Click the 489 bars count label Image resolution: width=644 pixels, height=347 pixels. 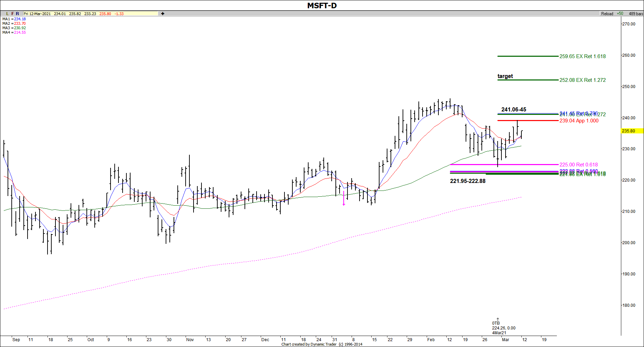pyautogui.click(x=635, y=14)
